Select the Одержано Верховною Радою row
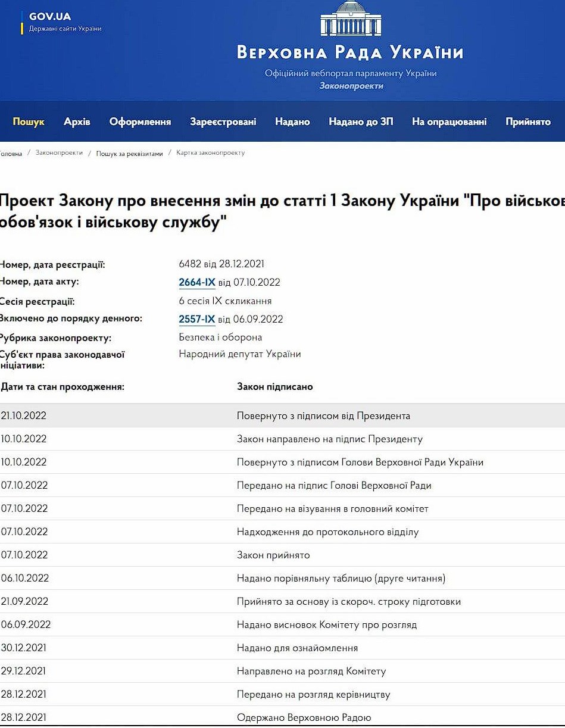 304,717
